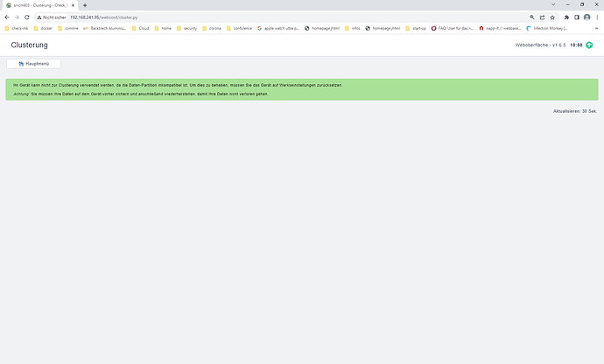Viewport: 604px width, 364px height.
Task: Open the docker bookmark folder
Action: tap(43, 28)
